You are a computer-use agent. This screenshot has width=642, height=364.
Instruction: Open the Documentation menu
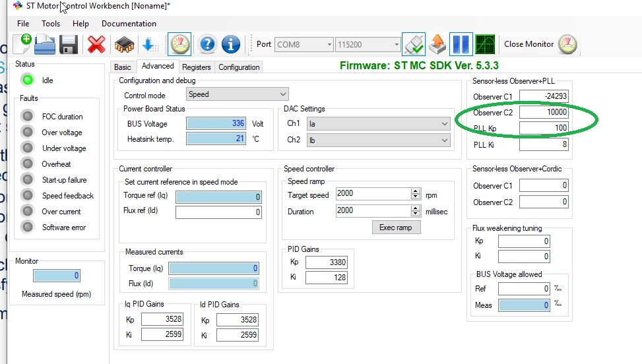pos(129,23)
